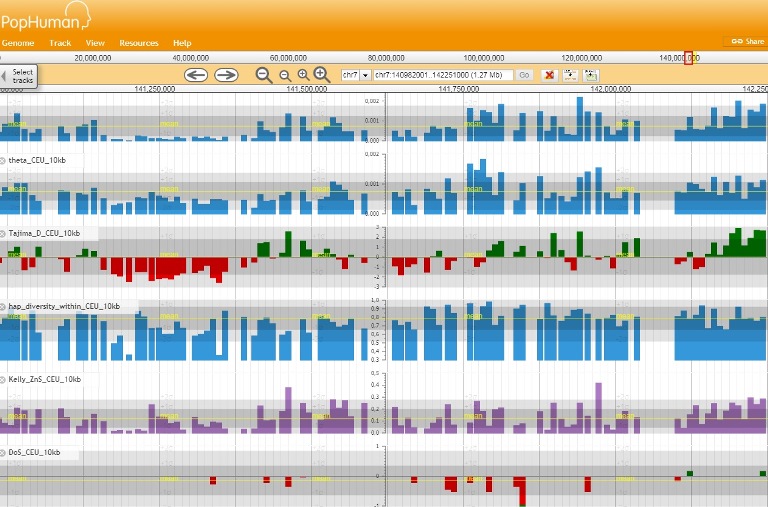Open the Genome menu
The image size is (768, 507).
(x=18, y=43)
